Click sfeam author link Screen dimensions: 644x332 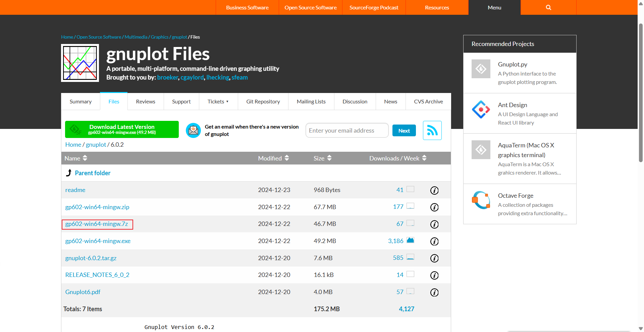tap(239, 77)
